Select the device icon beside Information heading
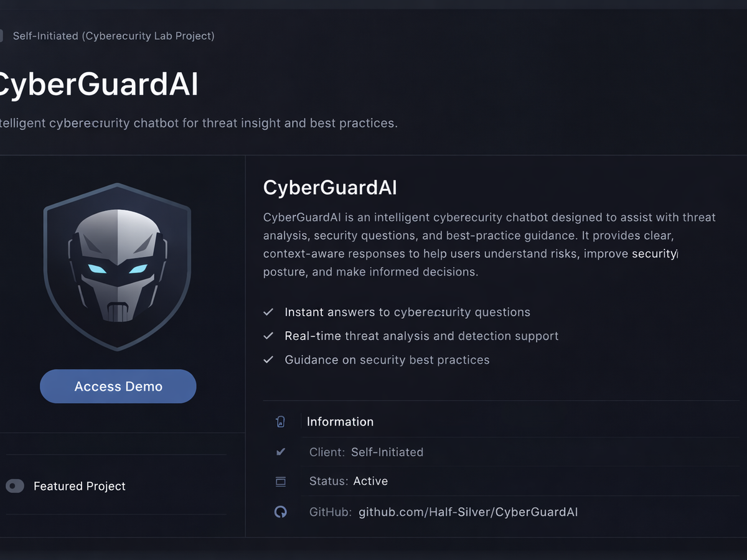 coord(281,421)
